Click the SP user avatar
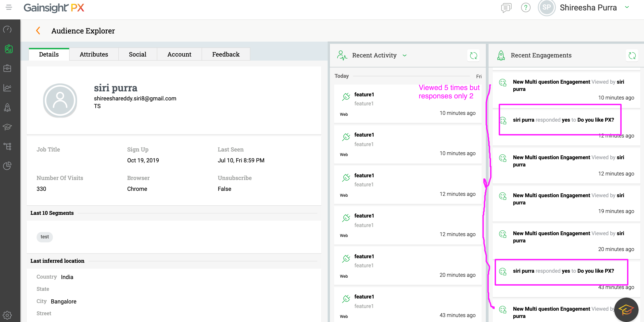This screenshot has width=644, height=322. [547, 7]
